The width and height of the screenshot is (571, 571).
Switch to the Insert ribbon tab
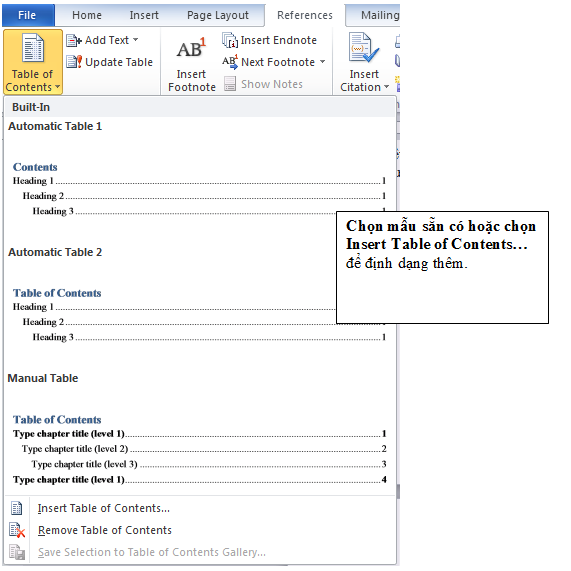[x=144, y=15]
